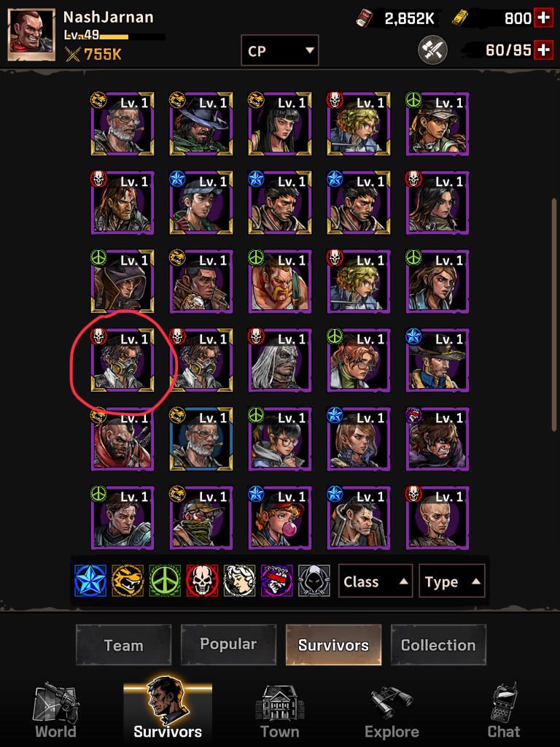Open World from bottom navigation
Viewport: 560px width, 747px height.
click(x=55, y=711)
